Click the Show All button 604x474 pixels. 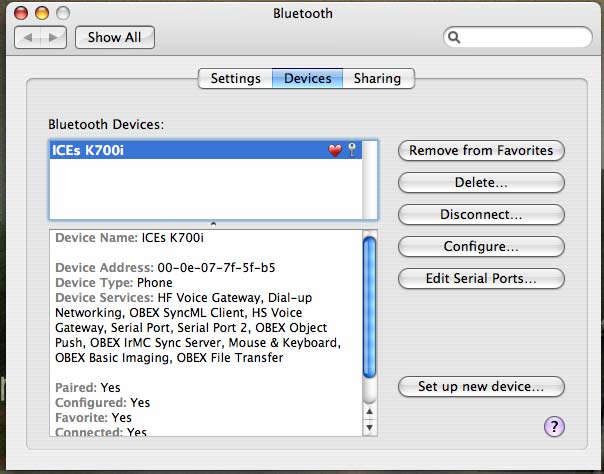point(115,37)
